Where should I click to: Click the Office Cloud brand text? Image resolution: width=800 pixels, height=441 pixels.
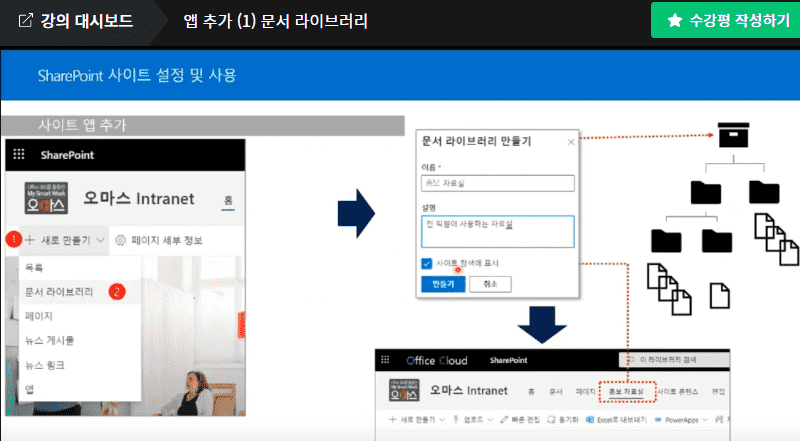437,360
